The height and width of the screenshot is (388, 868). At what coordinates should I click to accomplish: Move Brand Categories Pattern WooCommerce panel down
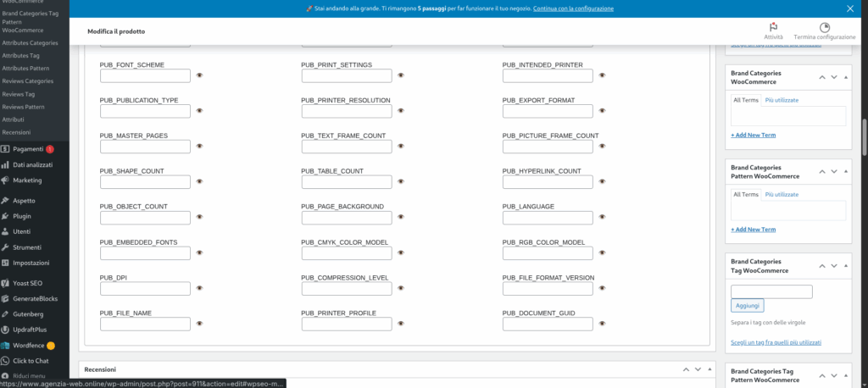(834, 172)
